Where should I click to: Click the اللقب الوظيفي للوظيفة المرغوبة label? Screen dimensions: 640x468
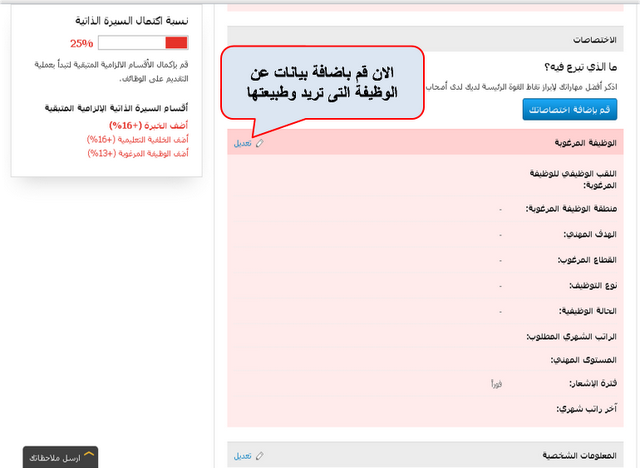(x=573, y=180)
